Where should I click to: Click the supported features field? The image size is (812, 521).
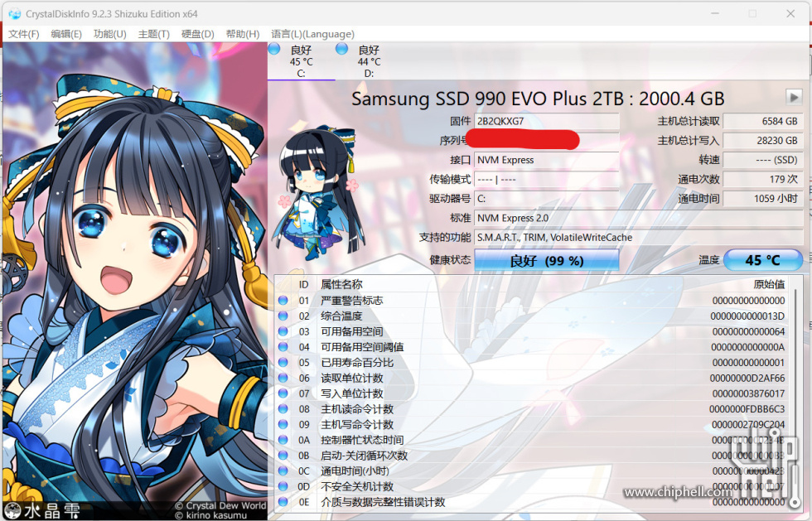click(x=639, y=237)
